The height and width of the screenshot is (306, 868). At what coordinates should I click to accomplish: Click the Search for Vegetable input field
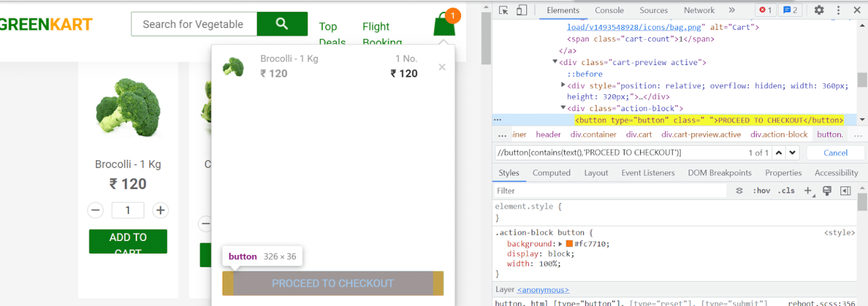(x=193, y=24)
